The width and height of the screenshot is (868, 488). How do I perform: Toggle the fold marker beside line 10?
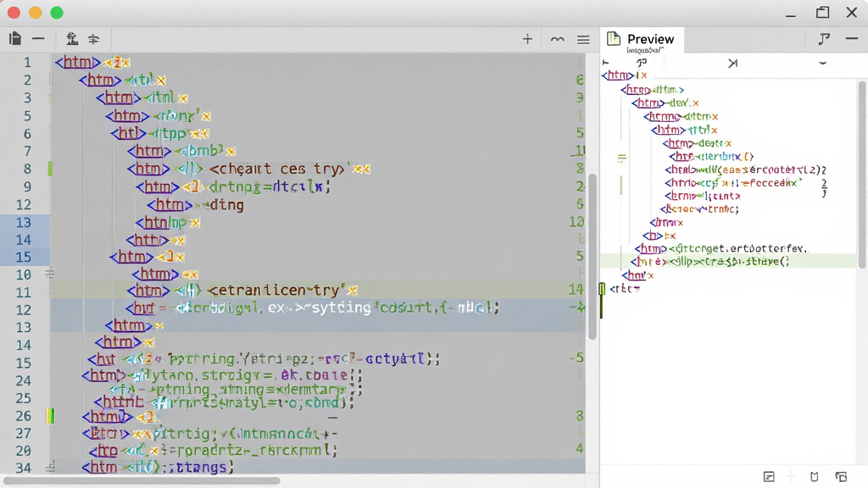click(x=49, y=274)
